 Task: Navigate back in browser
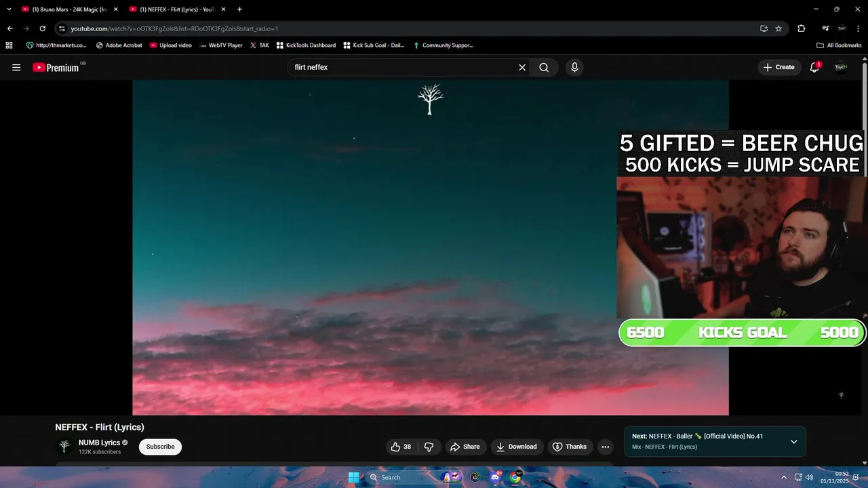coord(9,28)
